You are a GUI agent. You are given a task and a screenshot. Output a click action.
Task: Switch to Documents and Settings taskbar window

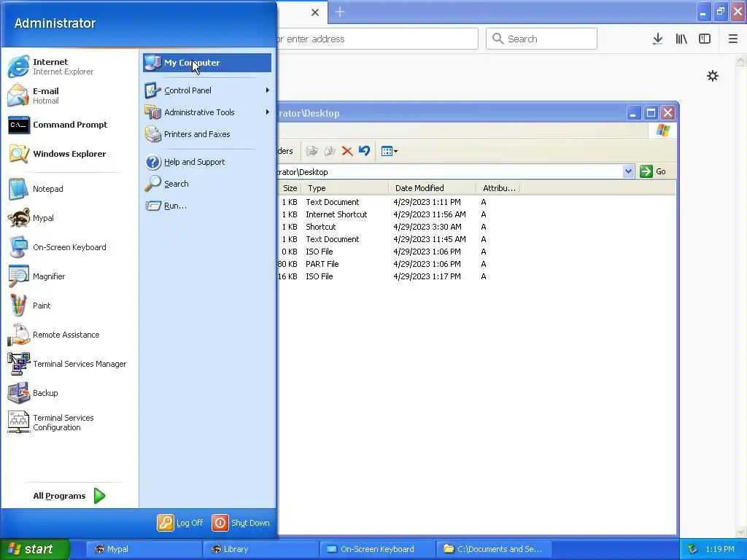point(494,549)
